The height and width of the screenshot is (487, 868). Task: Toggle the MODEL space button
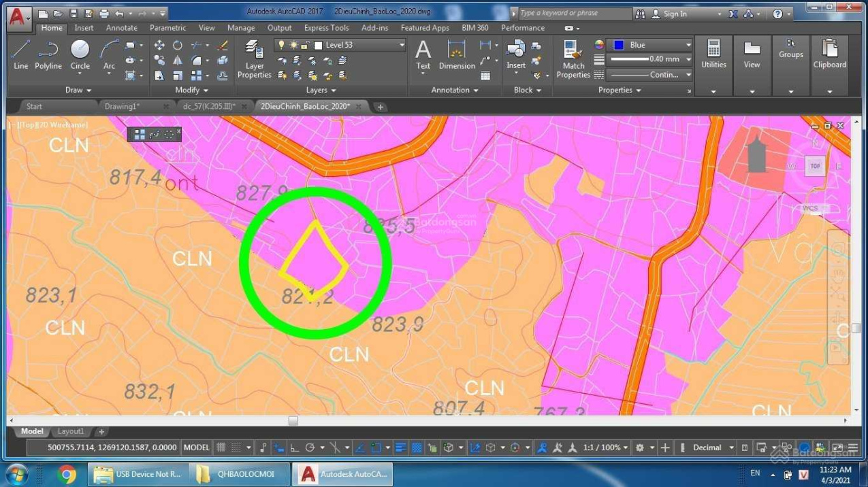[197, 448]
